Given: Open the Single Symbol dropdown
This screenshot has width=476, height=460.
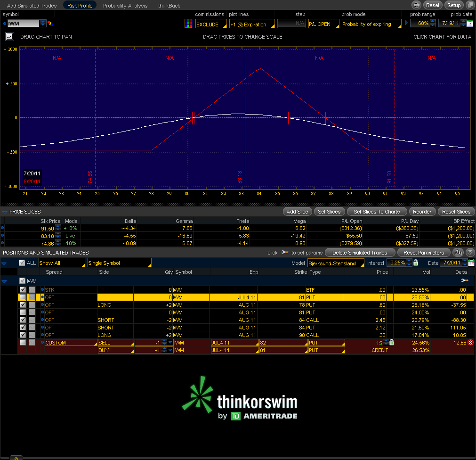Looking at the screenshot, I should (119, 263).
